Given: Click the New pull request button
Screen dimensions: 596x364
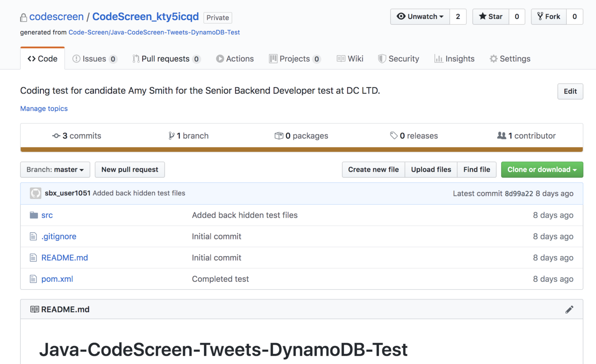Looking at the screenshot, I should coord(130,170).
